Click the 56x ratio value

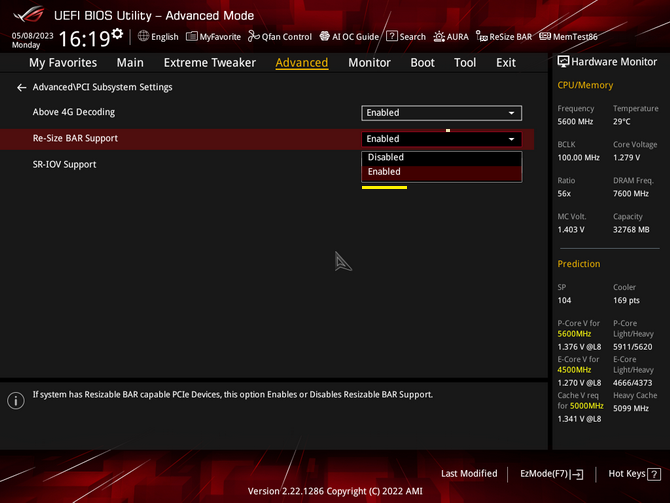[x=564, y=194]
